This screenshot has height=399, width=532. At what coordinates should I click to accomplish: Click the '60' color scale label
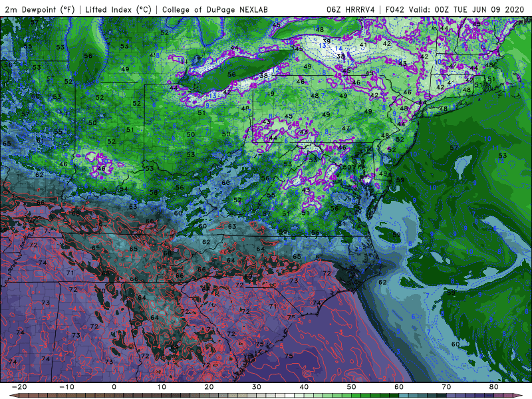tap(399, 387)
